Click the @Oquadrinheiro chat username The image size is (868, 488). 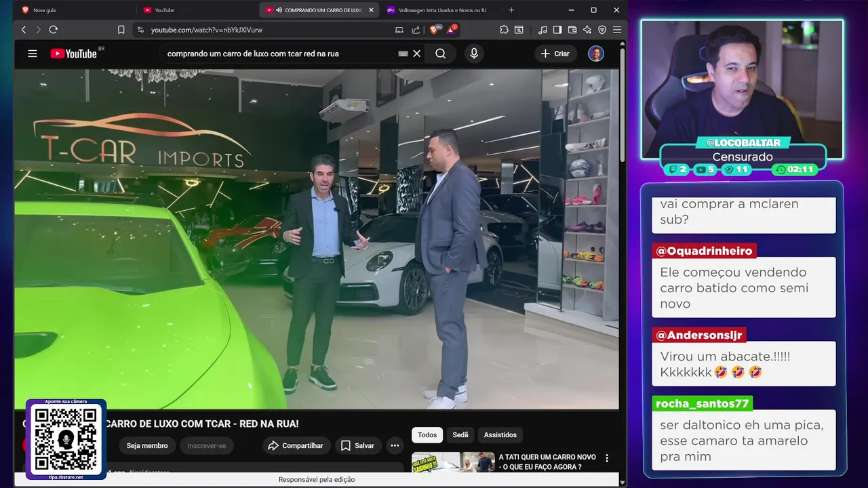tap(704, 251)
